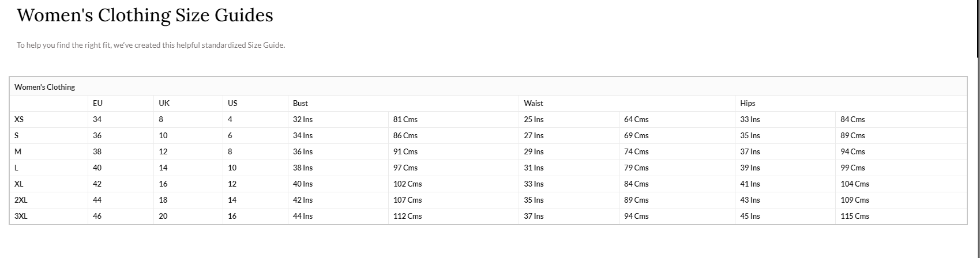Click the Women's Clothing Size Guides heading

[145, 16]
